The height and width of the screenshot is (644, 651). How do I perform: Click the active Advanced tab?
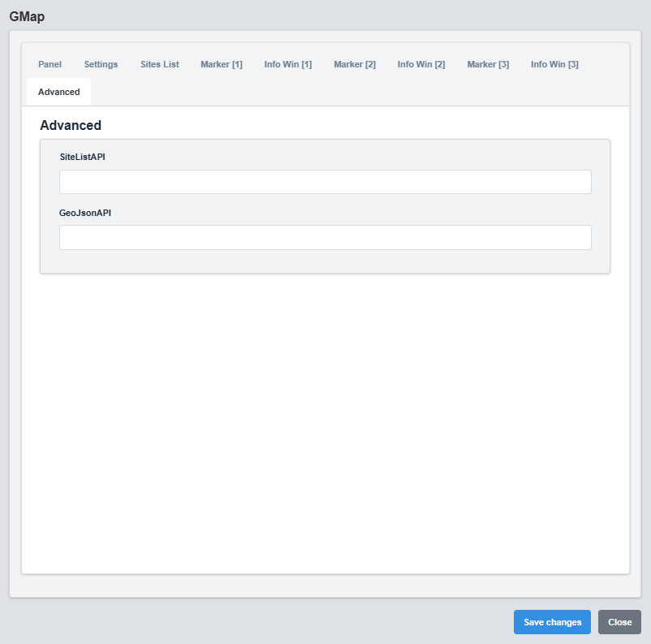pyautogui.click(x=58, y=92)
